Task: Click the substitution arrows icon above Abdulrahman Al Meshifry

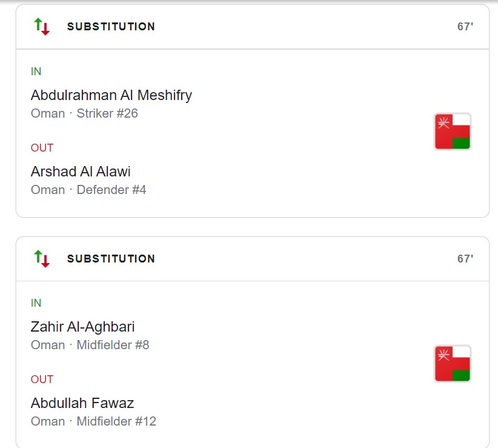Action: click(42, 27)
